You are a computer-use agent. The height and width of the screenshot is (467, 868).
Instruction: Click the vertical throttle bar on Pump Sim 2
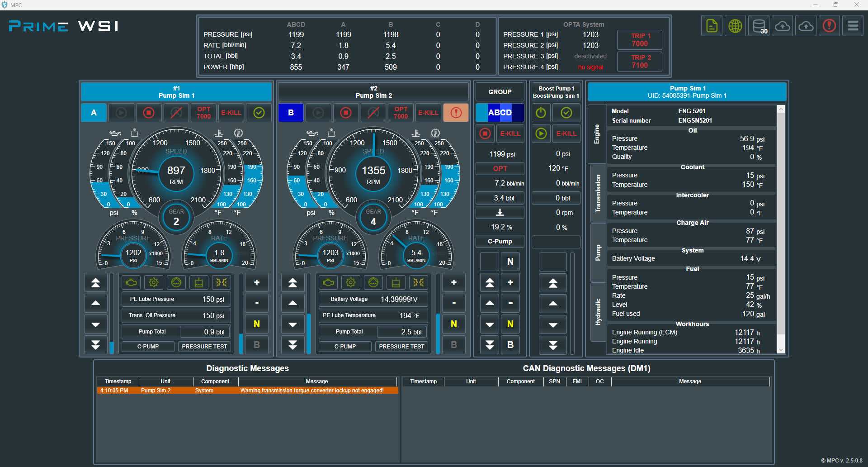tap(309, 314)
